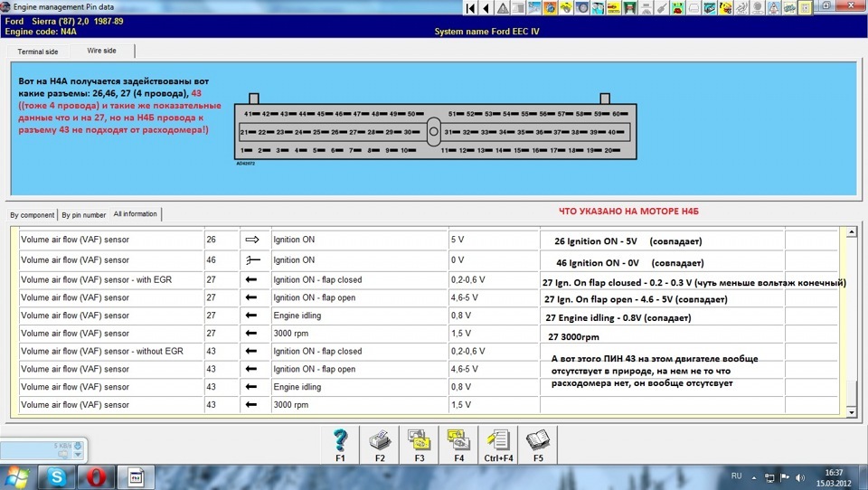Open the warning triangle toolbar icon
Screen dimensions: 868x490
click(503, 8)
